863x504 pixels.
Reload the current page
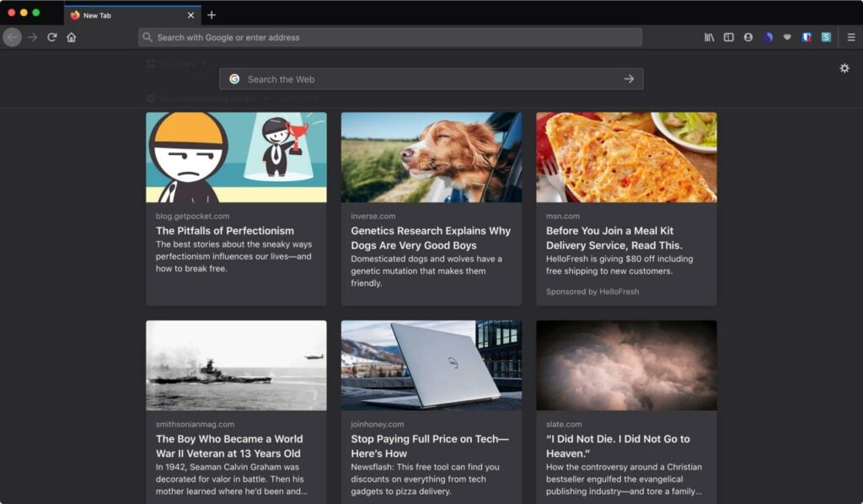(51, 37)
